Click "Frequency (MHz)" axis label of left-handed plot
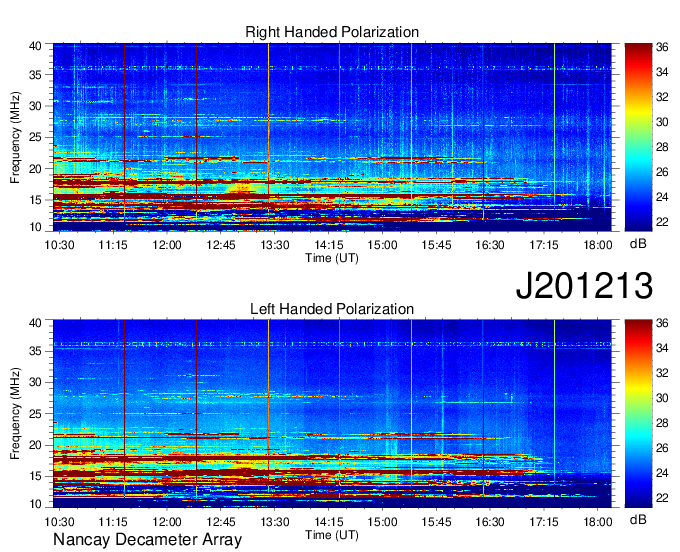680x552 pixels. (x=15, y=414)
